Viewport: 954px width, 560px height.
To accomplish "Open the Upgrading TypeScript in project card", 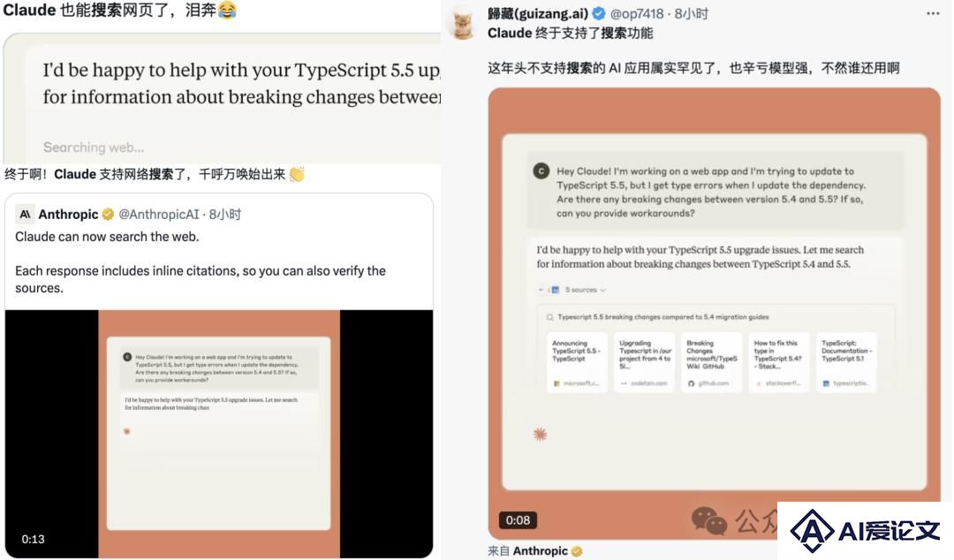I will pyautogui.click(x=644, y=362).
